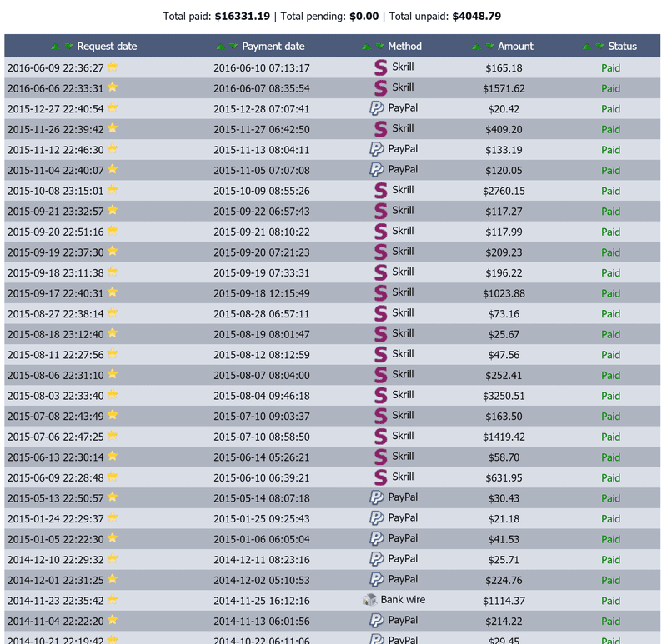Sort Payment date descending with down arrow
Viewport: 667px width, 644px height.
(x=233, y=47)
